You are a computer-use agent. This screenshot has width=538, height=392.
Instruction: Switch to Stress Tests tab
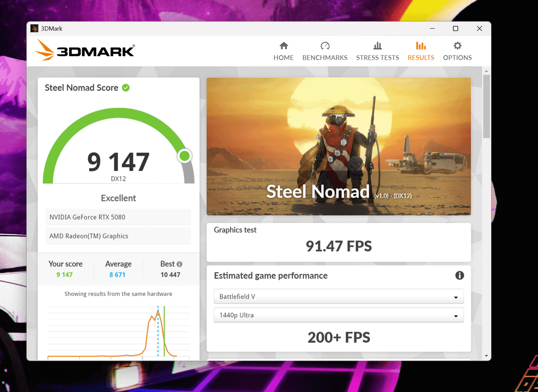point(378,51)
